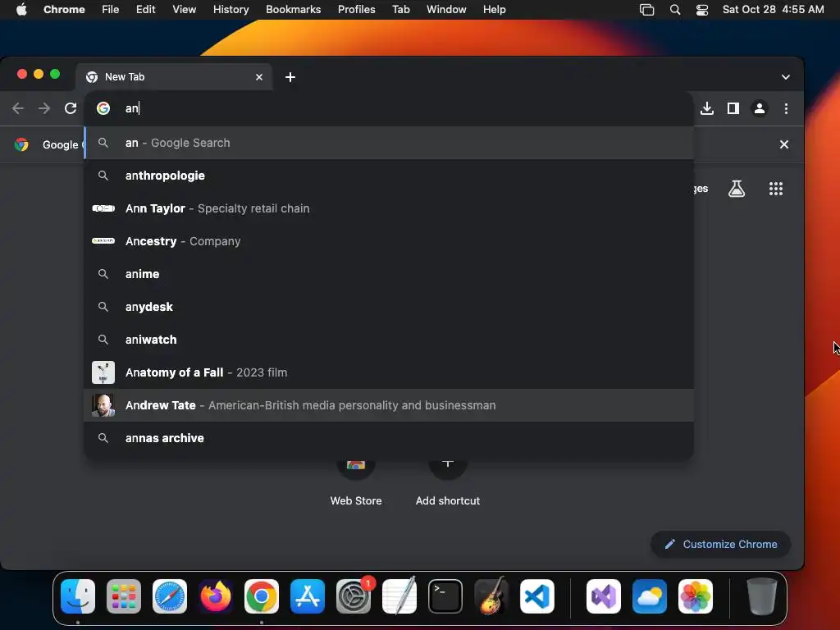Viewport: 840px width, 630px height.
Task: Open TextEdit from the Dock
Action: click(x=399, y=596)
